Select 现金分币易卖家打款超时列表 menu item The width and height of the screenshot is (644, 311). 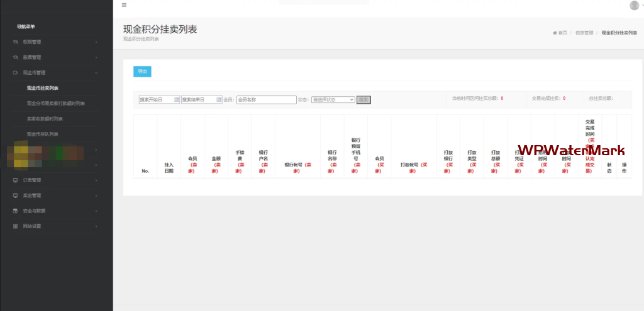click(56, 103)
